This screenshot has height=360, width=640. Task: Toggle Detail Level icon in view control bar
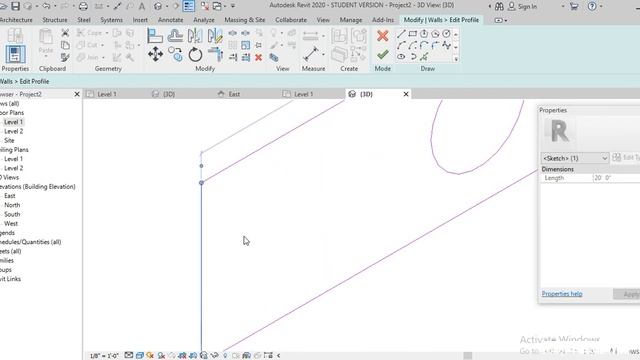(x=129, y=356)
